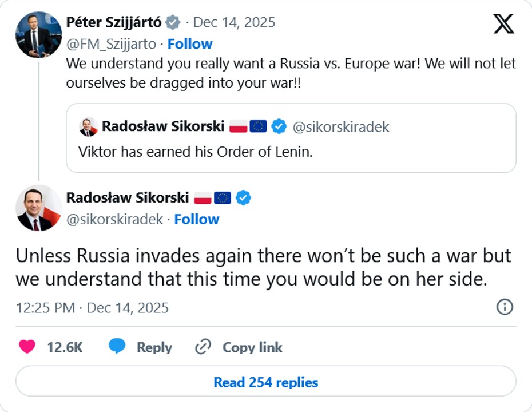This screenshot has width=532, height=412.
Task: Click the copy link chain icon
Action: [203, 347]
